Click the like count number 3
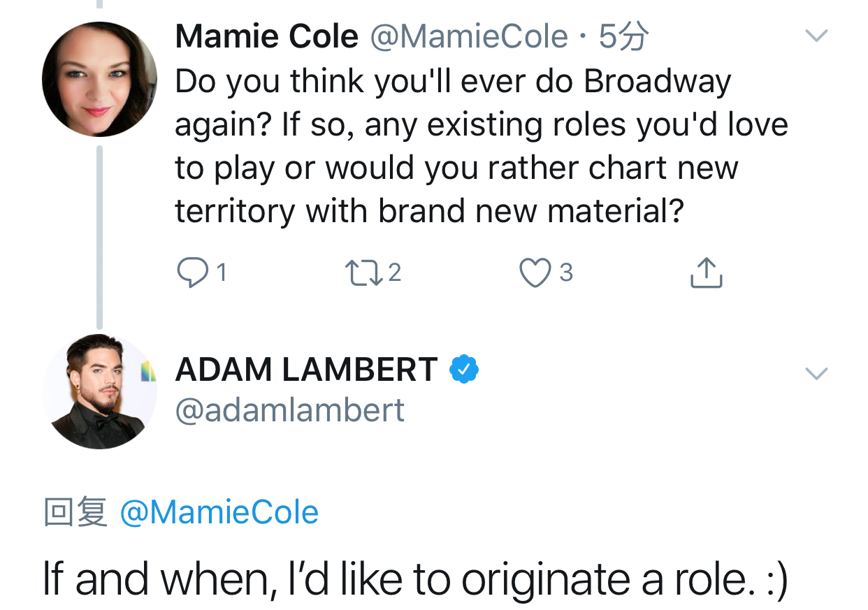 [x=566, y=273]
